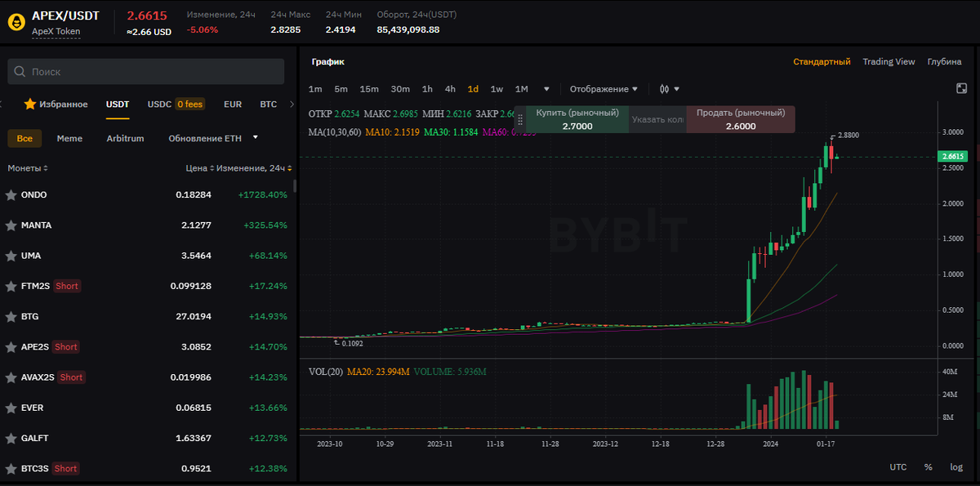This screenshot has height=486, width=980.
Task: Select the USDT market tab
Action: coord(118,104)
